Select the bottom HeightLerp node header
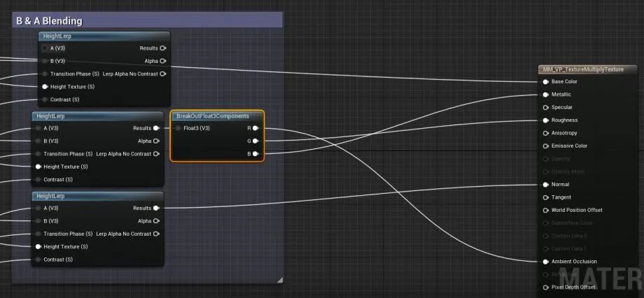The height and width of the screenshot is (298, 644). pyautogui.click(x=98, y=196)
